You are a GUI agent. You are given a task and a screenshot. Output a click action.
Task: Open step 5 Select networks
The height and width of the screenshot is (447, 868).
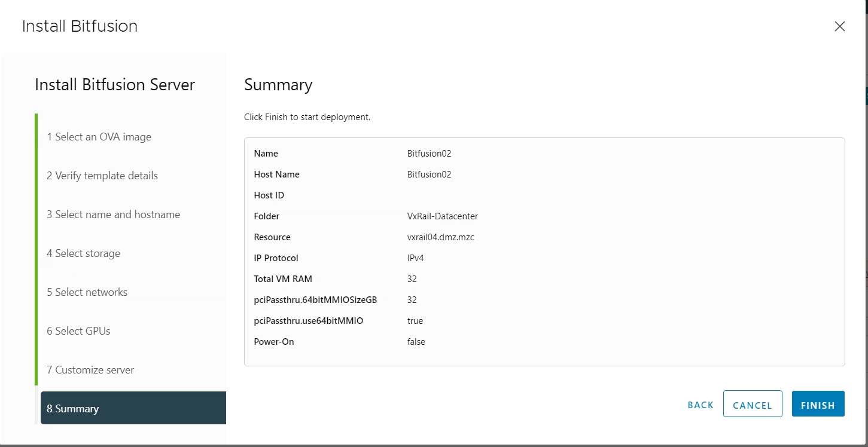pos(87,292)
